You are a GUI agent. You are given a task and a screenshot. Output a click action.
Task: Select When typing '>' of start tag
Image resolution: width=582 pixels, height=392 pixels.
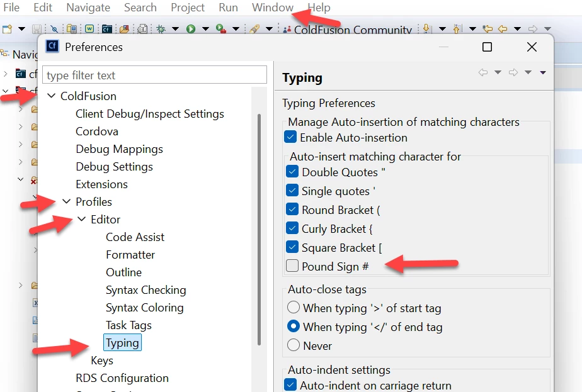click(x=294, y=308)
